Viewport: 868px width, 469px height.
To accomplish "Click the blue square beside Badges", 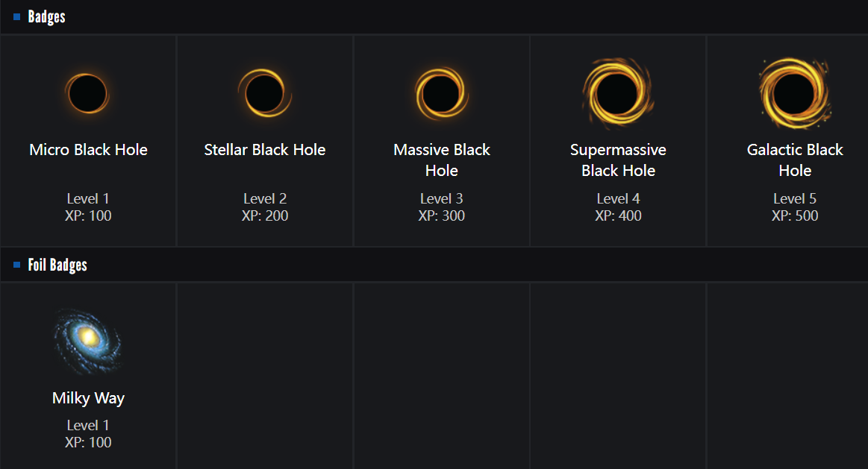I will [17, 17].
